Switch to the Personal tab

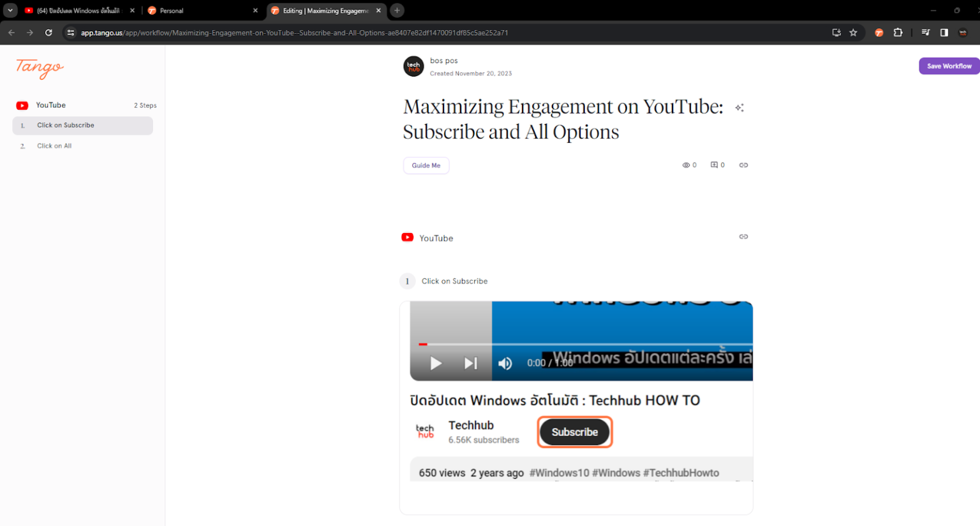198,11
